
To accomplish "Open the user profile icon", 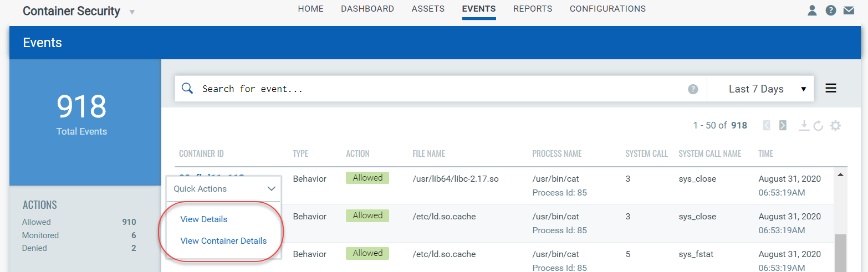I will coord(812,10).
